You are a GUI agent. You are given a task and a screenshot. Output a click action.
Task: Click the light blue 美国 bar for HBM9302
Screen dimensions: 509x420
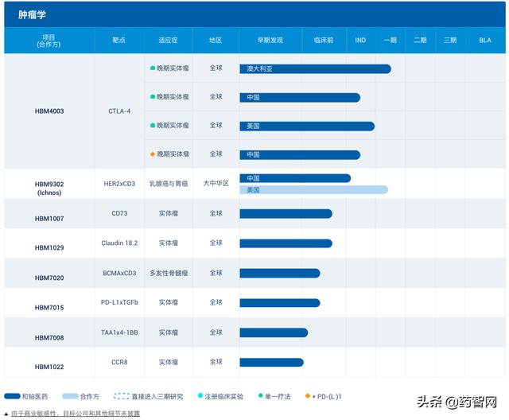[x=313, y=190]
